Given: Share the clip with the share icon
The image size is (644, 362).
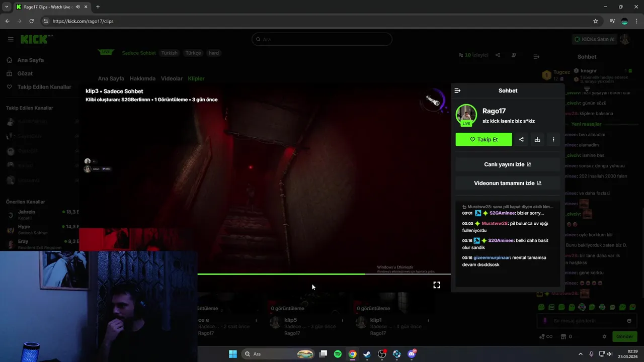Looking at the screenshot, I should [521, 140].
